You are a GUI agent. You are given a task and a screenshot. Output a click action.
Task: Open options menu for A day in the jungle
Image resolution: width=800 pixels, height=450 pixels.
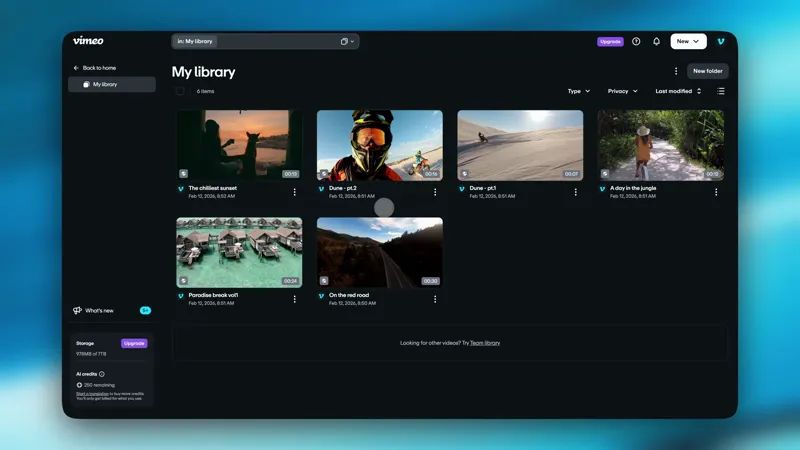coord(716,192)
